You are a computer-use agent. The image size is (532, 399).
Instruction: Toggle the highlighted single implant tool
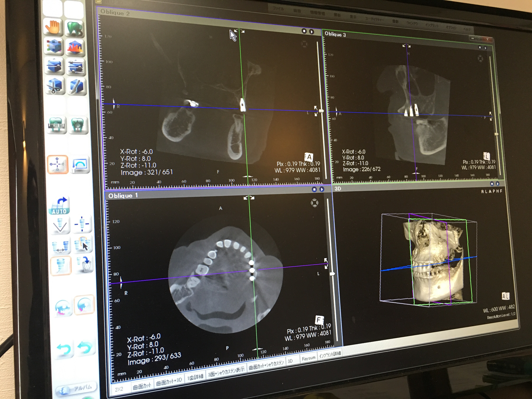point(61,265)
